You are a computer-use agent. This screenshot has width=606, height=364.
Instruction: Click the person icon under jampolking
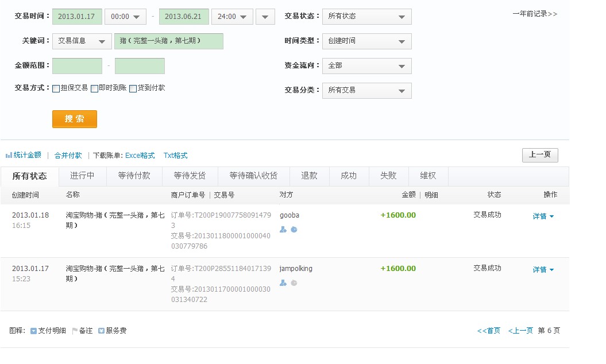(283, 283)
